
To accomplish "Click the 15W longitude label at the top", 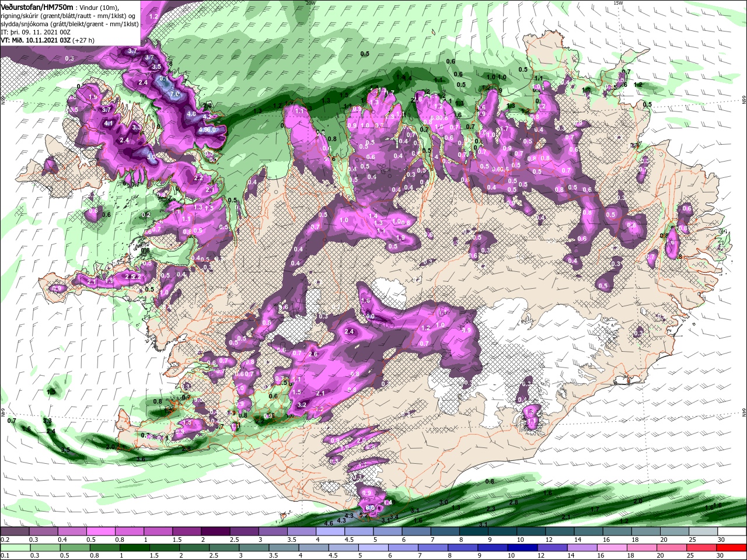I will point(619,3).
